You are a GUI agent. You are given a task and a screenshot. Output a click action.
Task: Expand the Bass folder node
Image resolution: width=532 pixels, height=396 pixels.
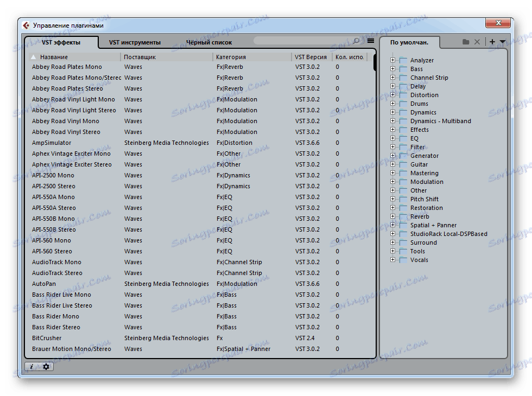(x=392, y=69)
